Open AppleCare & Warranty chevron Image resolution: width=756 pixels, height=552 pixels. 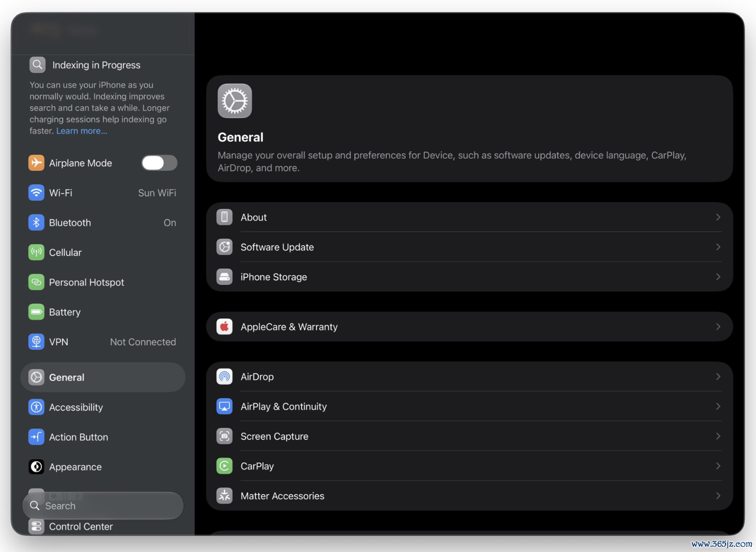click(718, 327)
